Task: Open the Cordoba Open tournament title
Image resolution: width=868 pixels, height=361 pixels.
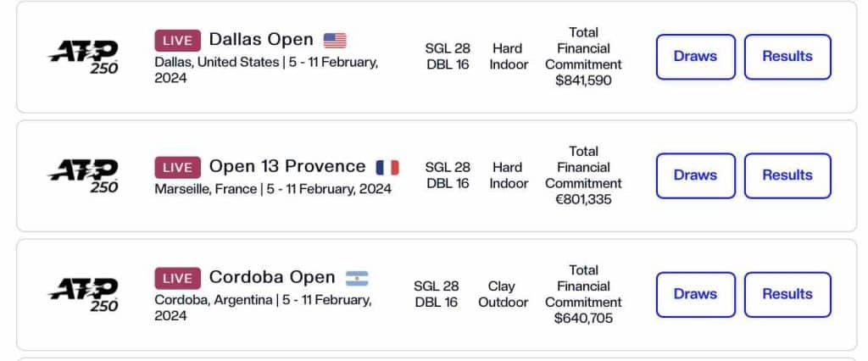Action: 272,277
